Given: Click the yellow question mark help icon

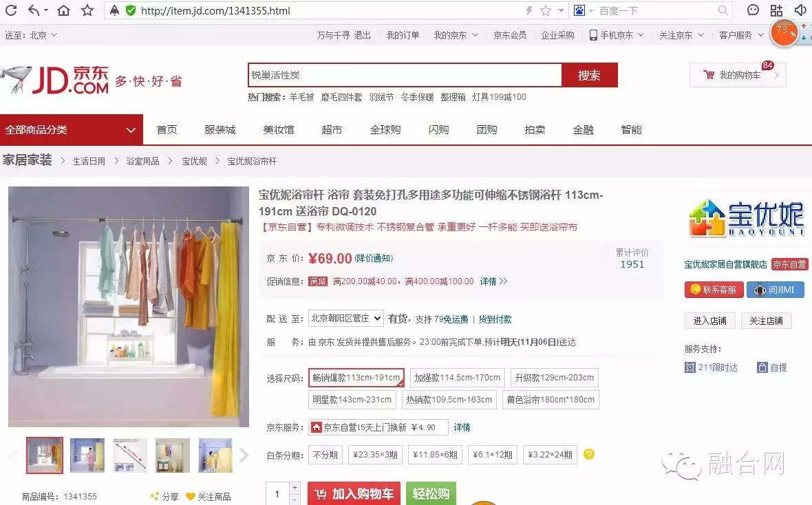Looking at the screenshot, I should [589, 454].
